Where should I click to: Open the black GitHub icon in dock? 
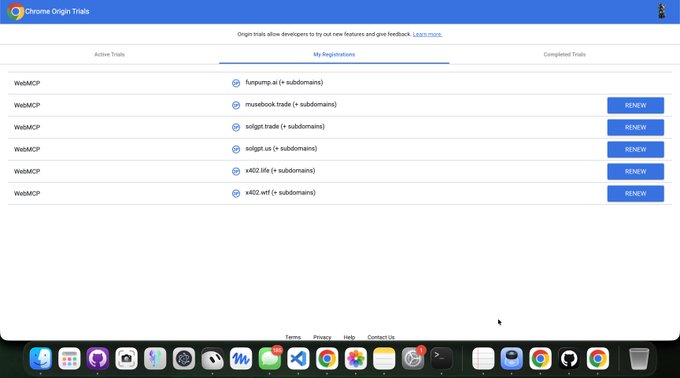click(569, 358)
